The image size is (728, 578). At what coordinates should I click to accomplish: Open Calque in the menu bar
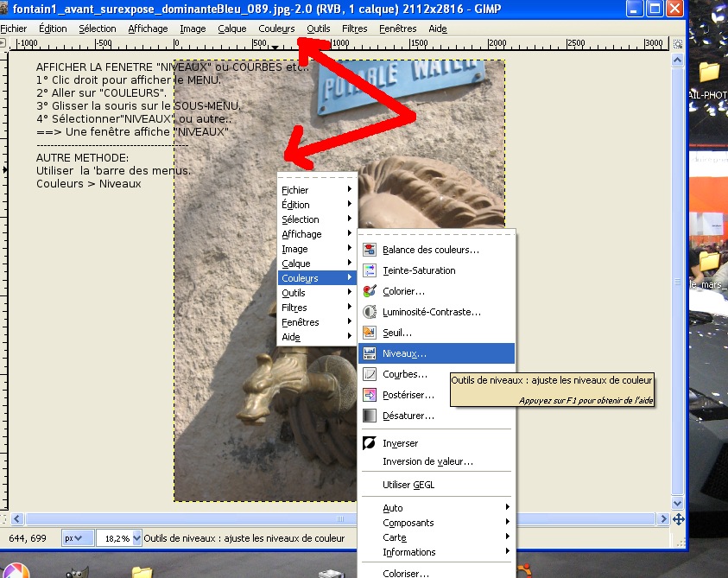tap(232, 29)
